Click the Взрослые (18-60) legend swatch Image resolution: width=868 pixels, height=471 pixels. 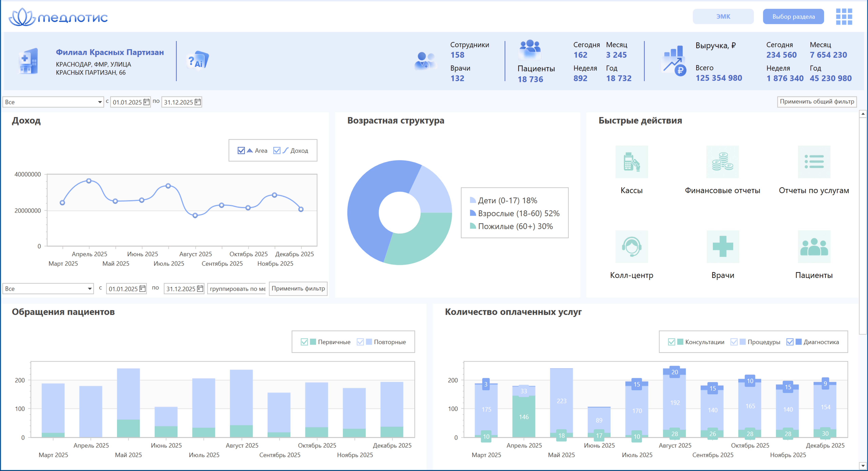pyautogui.click(x=473, y=213)
